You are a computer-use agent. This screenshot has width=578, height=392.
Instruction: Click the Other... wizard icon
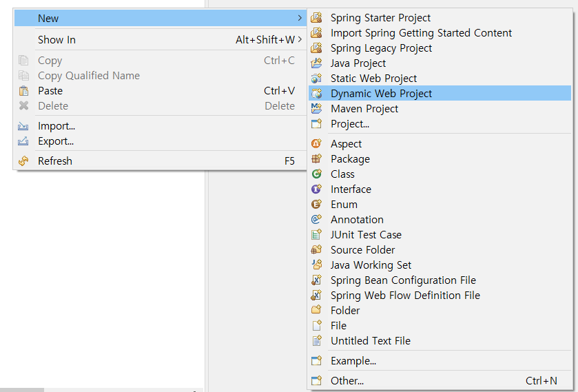click(316, 380)
